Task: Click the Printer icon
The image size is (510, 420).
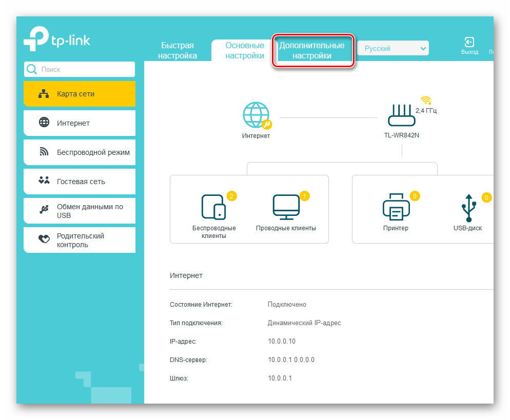Action: click(x=396, y=207)
